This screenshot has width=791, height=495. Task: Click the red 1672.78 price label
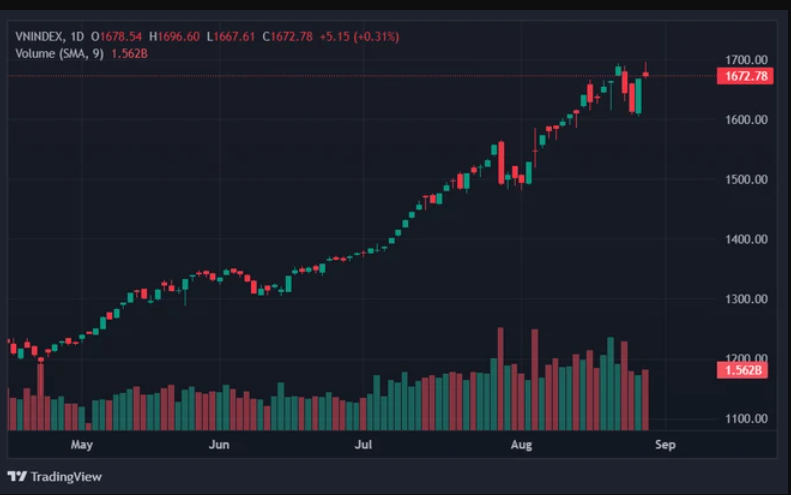[x=745, y=76]
